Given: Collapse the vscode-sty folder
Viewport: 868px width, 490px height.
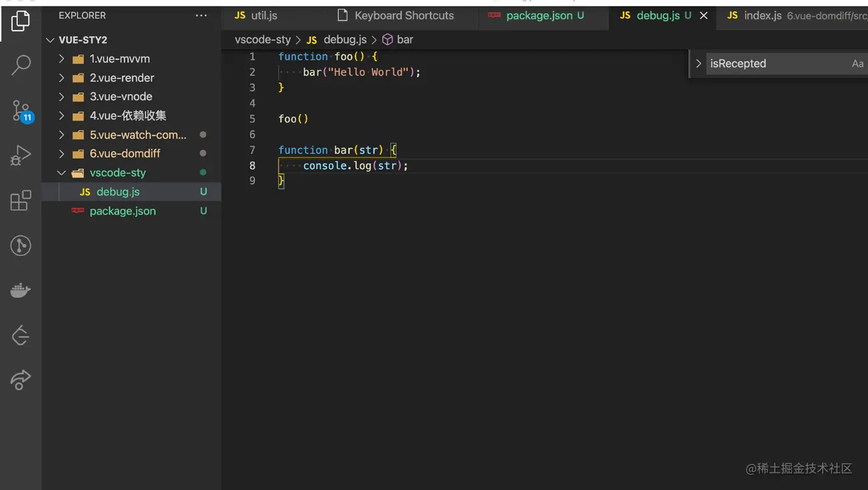Looking at the screenshot, I should tap(117, 172).
